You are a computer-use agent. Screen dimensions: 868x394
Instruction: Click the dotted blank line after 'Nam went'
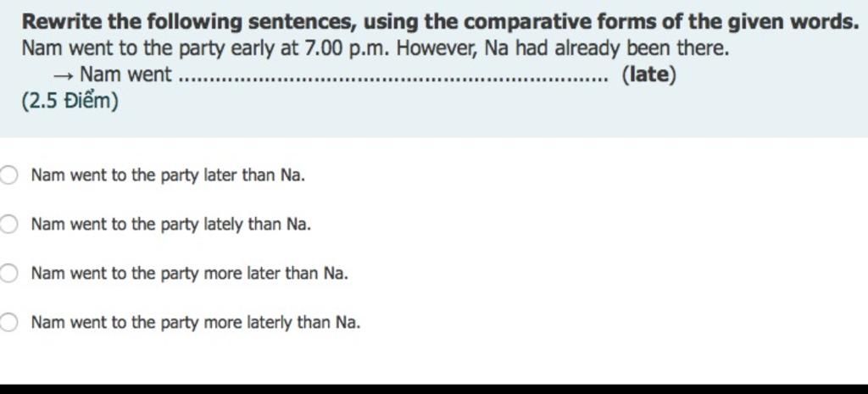(x=395, y=79)
